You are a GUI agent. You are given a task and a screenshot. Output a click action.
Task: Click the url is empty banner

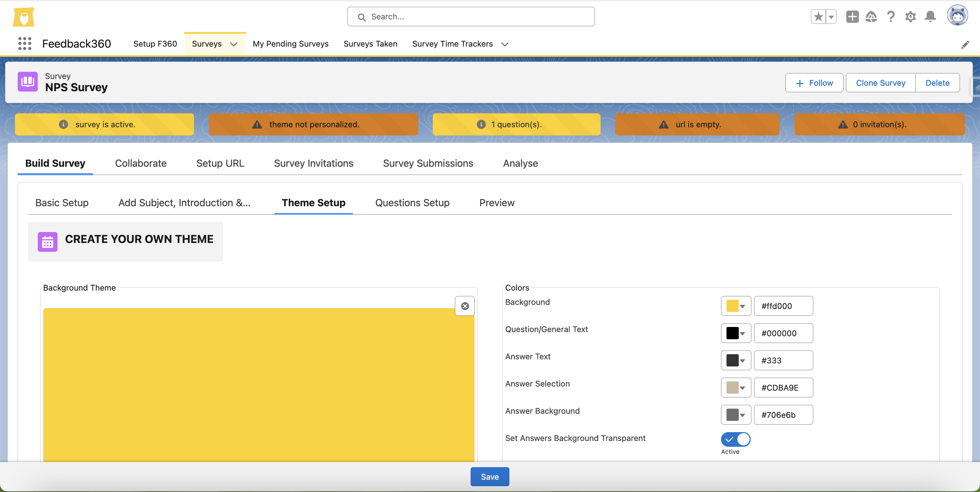(697, 125)
